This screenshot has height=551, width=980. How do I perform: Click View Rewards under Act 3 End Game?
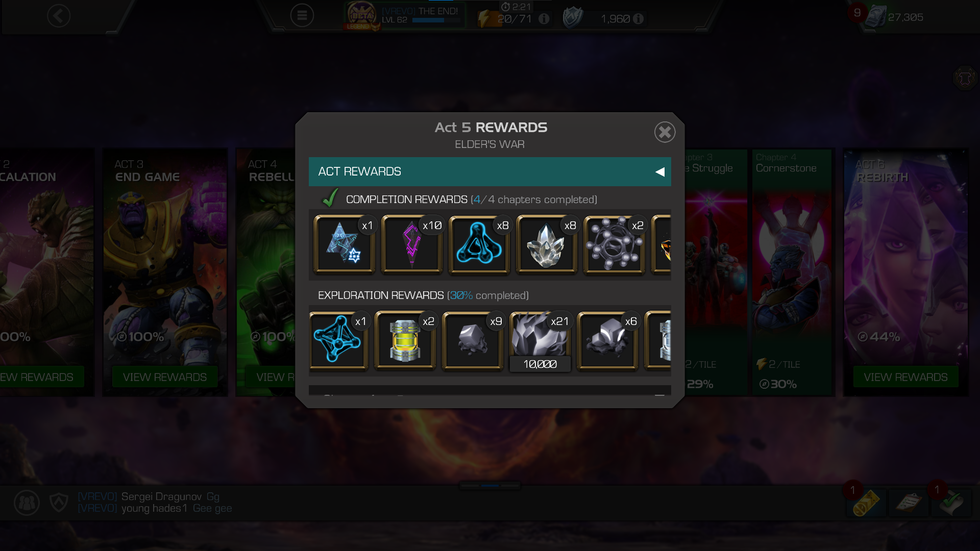pos(165,377)
